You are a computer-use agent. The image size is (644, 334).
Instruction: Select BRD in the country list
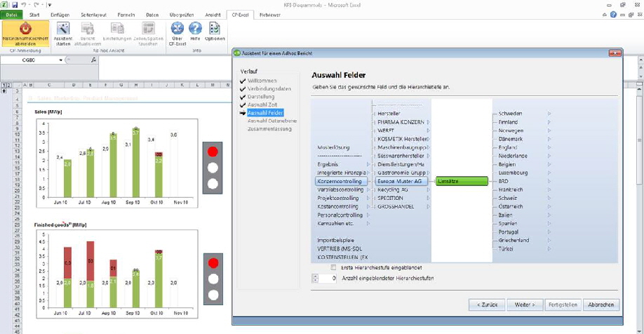503,181
